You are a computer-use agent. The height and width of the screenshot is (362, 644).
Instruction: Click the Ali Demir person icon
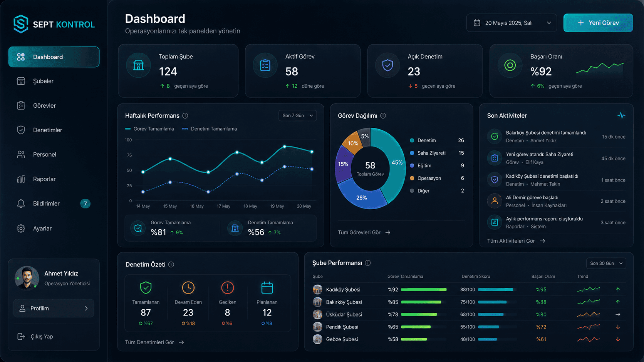tap(495, 201)
